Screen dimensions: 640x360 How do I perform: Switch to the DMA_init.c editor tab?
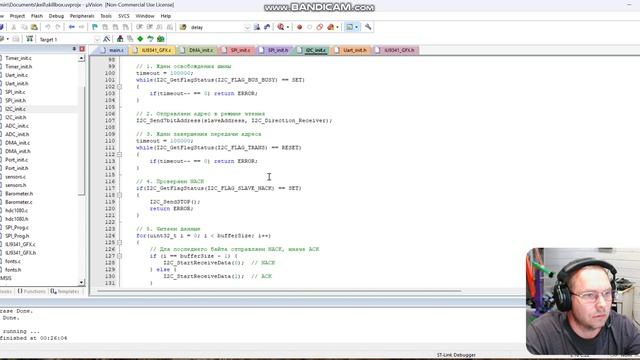pos(197,50)
